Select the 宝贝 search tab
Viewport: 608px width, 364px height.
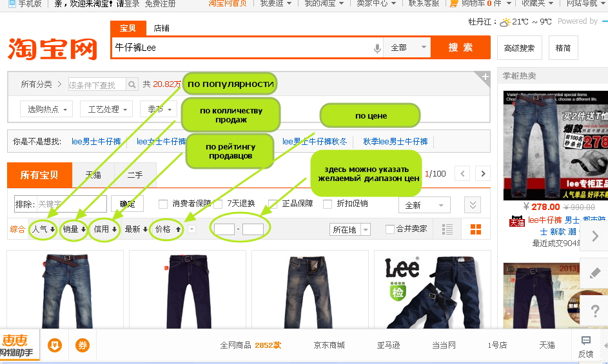click(x=128, y=28)
